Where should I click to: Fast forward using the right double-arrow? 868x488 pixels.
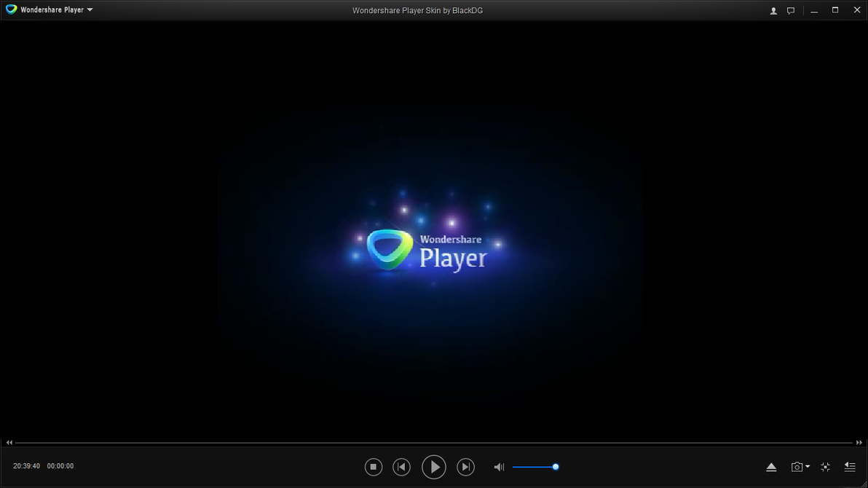click(859, 443)
